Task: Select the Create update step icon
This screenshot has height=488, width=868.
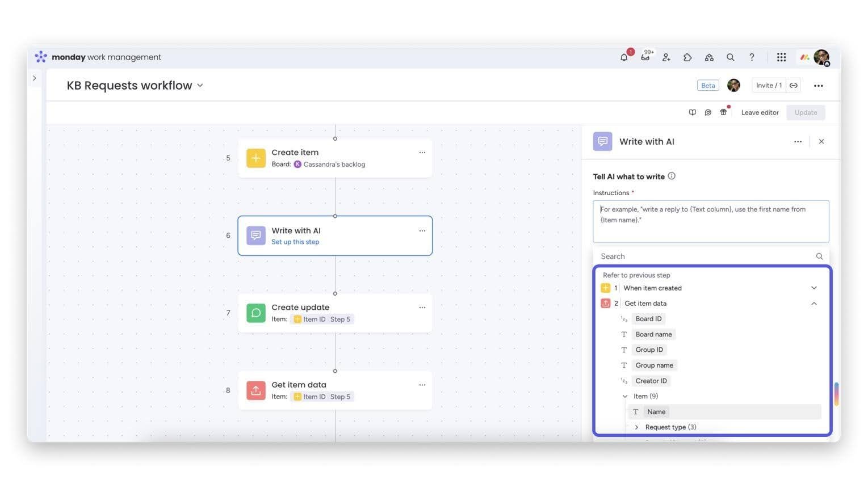Action: pyautogui.click(x=256, y=313)
